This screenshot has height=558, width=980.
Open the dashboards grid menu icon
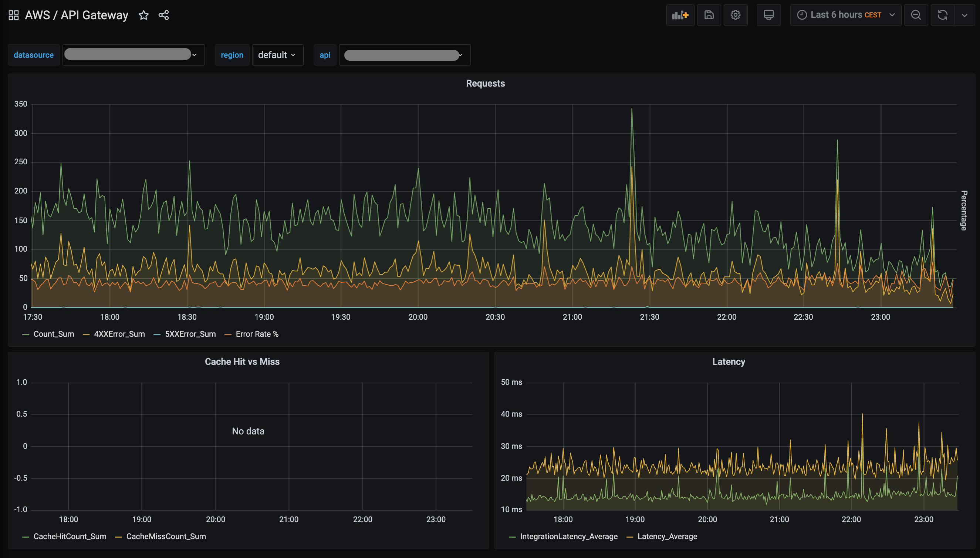[x=13, y=15]
